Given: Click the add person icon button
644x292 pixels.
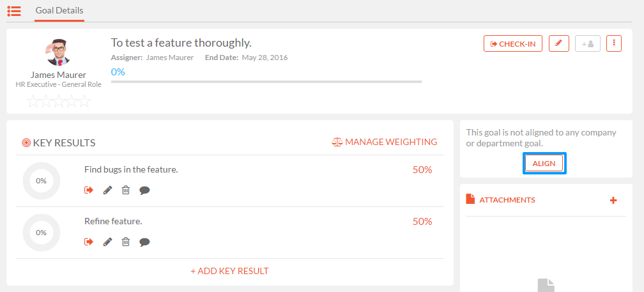Looking at the screenshot, I should [588, 43].
